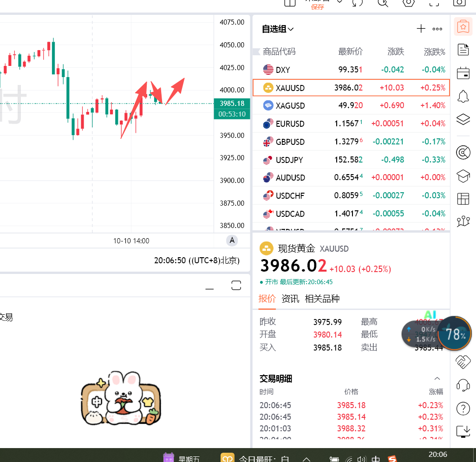Image resolution: width=476 pixels, height=462 pixels.
Task: Maximize the bottom trading panel
Action: (236, 286)
